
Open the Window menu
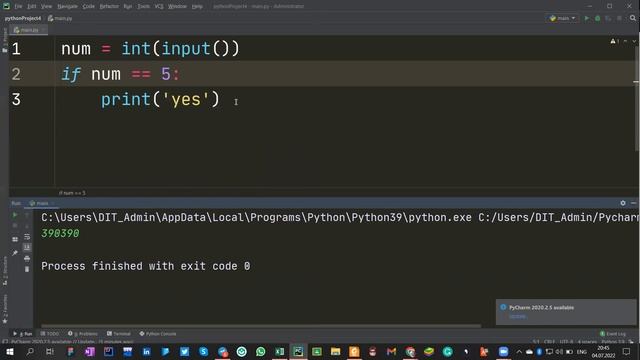177,6
